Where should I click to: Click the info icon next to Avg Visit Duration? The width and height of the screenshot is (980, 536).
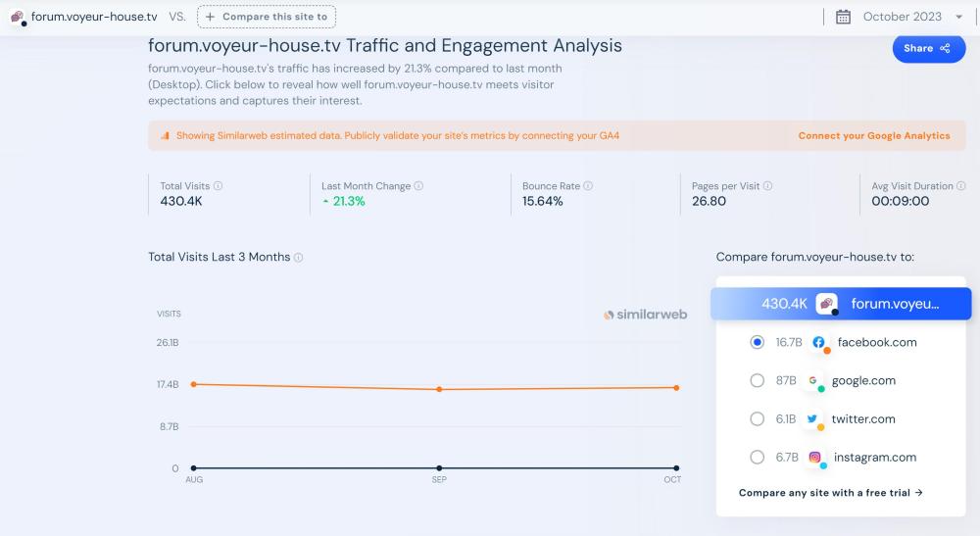(x=960, y=186)
